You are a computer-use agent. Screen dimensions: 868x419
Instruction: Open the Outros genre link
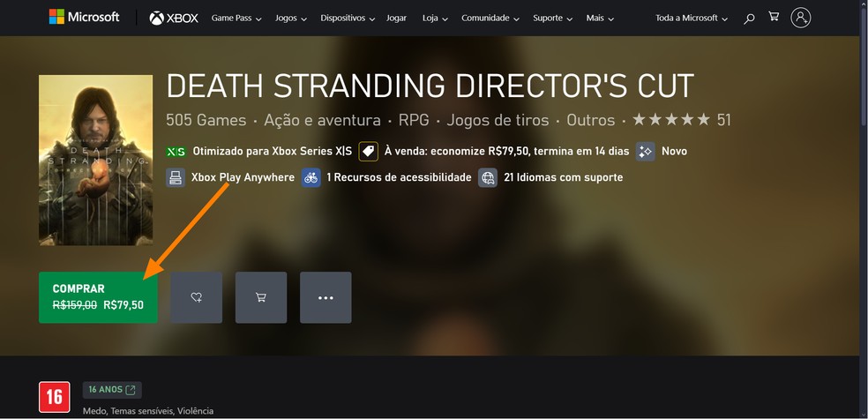tap(591, 120)
